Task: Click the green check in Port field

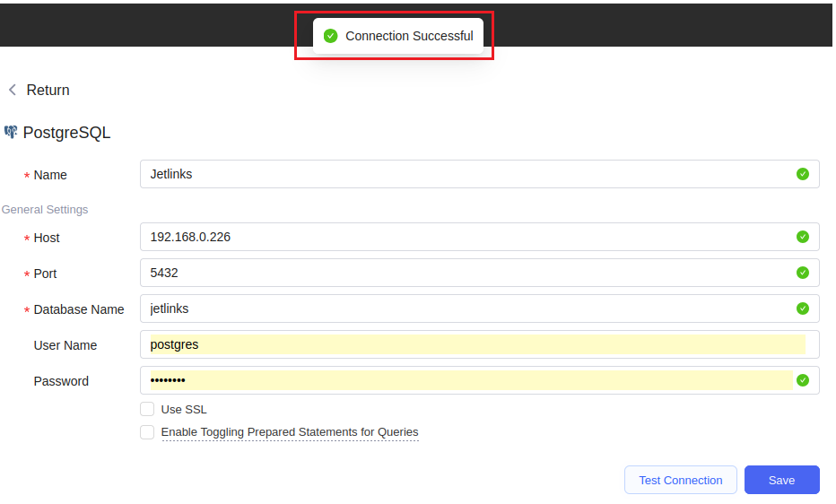Action: coord(803,273)
